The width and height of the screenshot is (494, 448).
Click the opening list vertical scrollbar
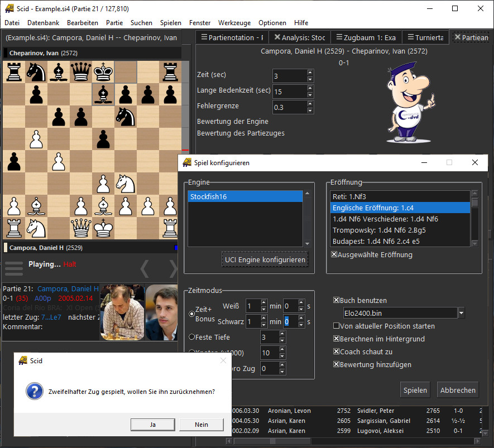[x=474, y=219]
